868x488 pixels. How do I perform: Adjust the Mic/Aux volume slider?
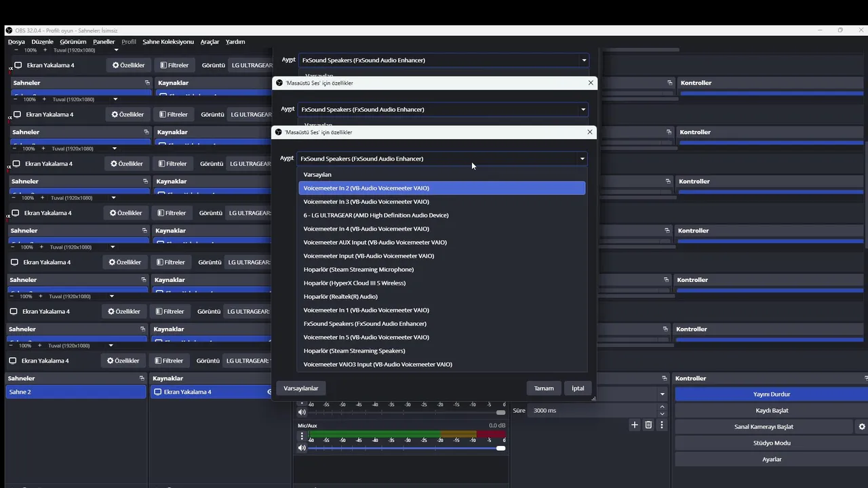(x=407, y=448)
